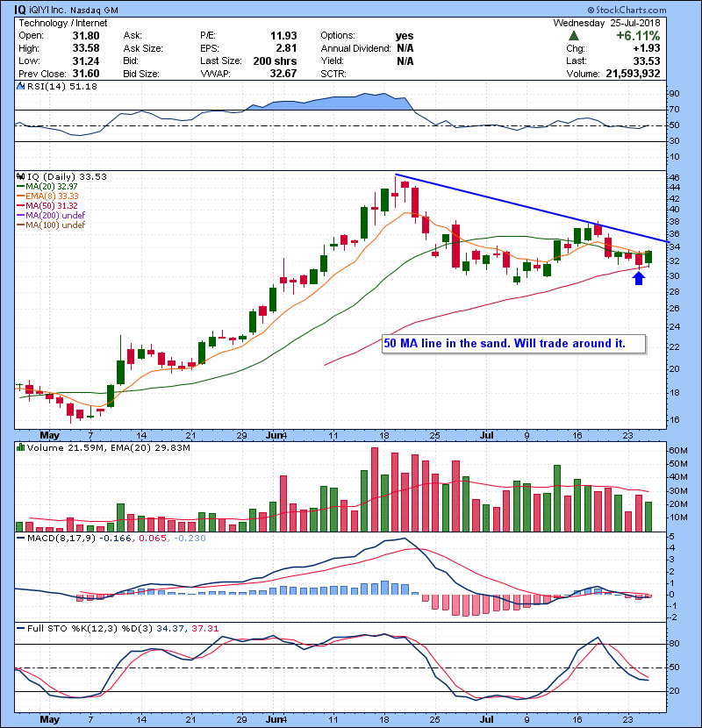The height and width of the screenshot is (728, 702).
Task: Click the Chg value +1.93
Action: 647,48
